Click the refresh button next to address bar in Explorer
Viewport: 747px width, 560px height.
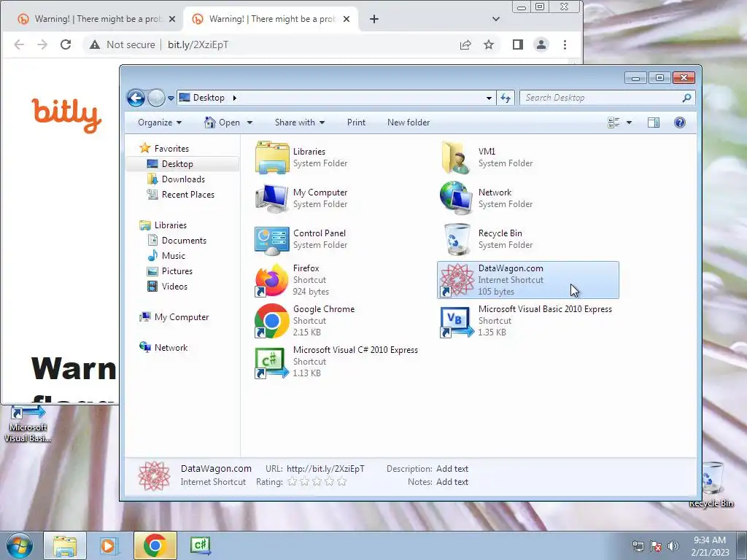click(506, 98)
